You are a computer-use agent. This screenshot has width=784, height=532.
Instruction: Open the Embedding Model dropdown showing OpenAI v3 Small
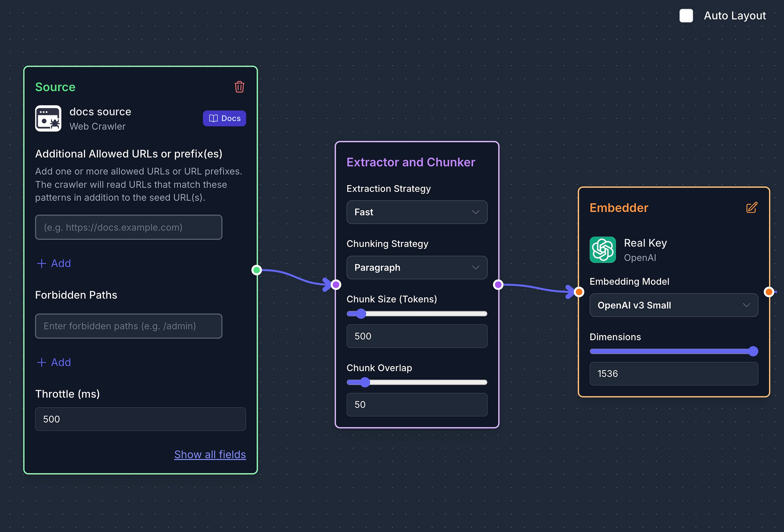pyautogui.click(x=673, y=305)
